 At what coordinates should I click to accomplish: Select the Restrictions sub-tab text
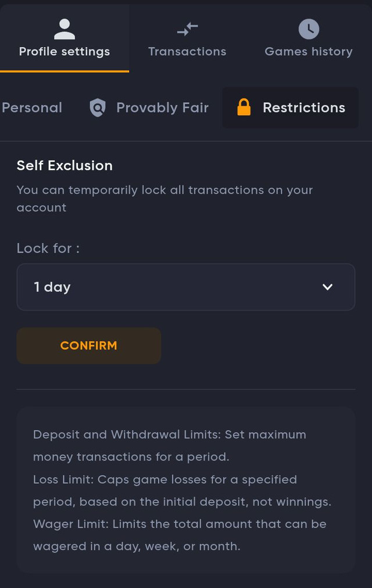[304, 108]
